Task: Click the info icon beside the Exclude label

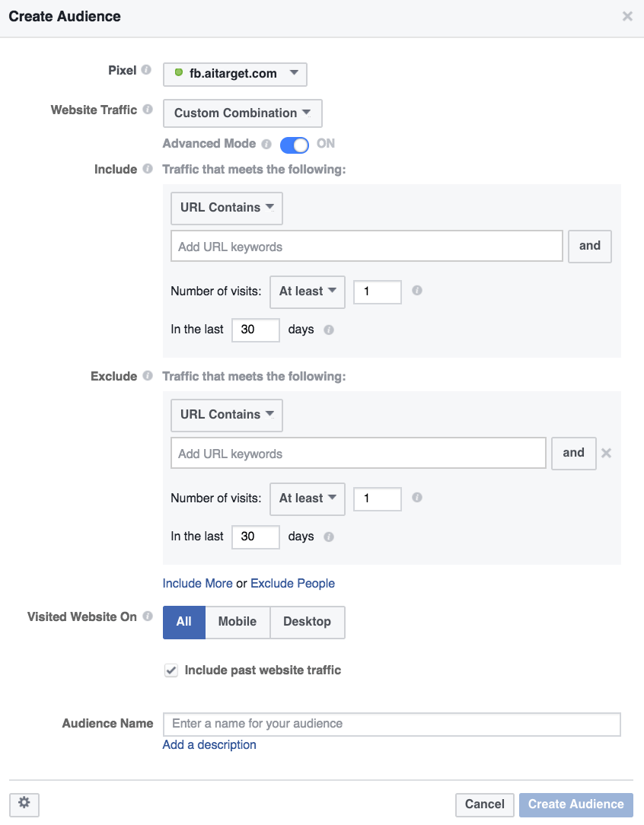Action: (x=148, y=376)
